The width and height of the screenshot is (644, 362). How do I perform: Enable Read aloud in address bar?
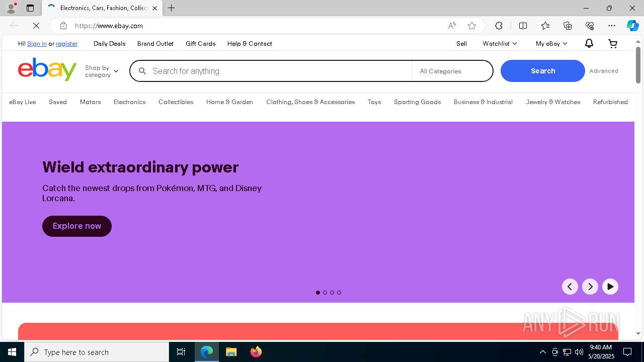[452, 26]
